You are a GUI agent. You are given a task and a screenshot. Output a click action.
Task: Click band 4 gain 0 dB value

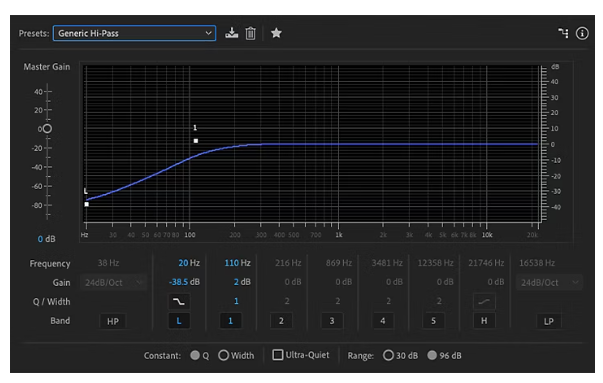(394, 282)
